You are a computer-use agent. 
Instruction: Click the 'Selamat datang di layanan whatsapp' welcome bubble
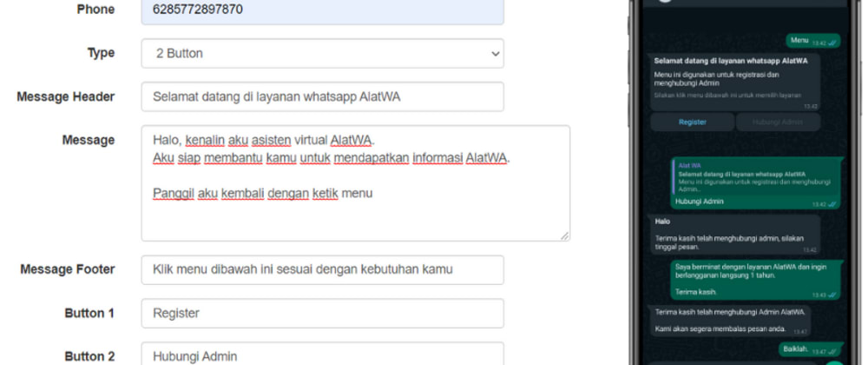point(735,83)
